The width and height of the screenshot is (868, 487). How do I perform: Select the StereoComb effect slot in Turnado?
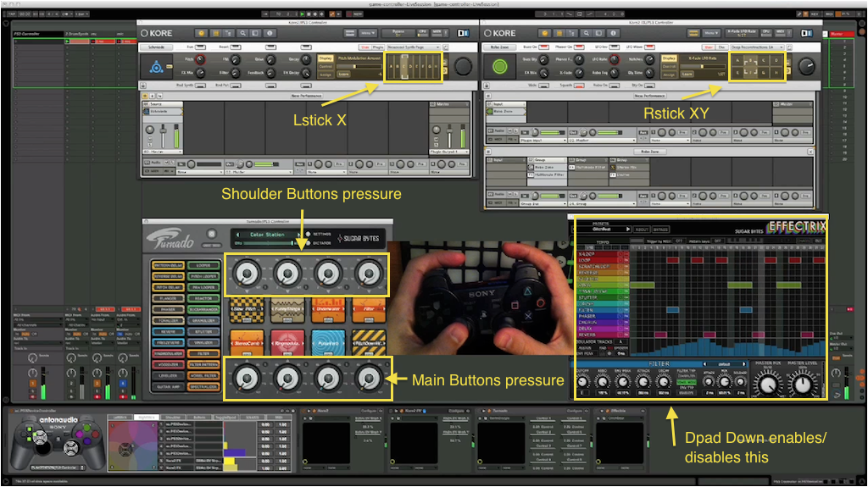coord(247,342)
